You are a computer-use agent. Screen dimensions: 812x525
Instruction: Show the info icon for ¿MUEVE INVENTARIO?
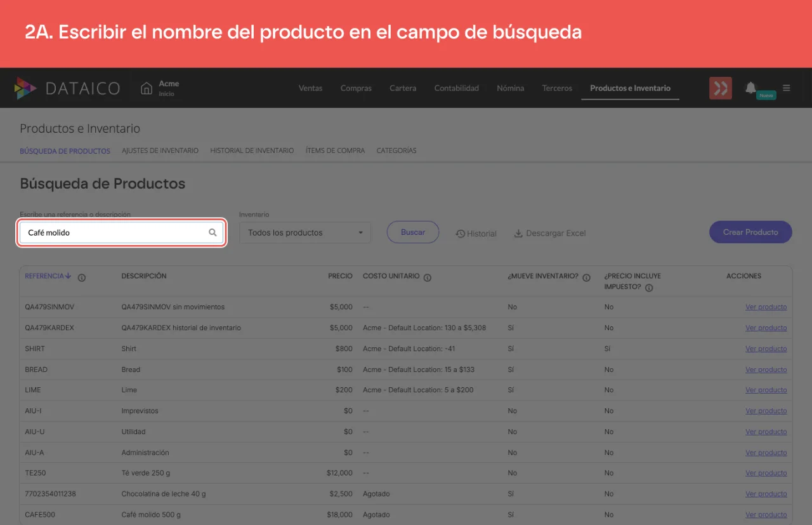pos(586,277)
